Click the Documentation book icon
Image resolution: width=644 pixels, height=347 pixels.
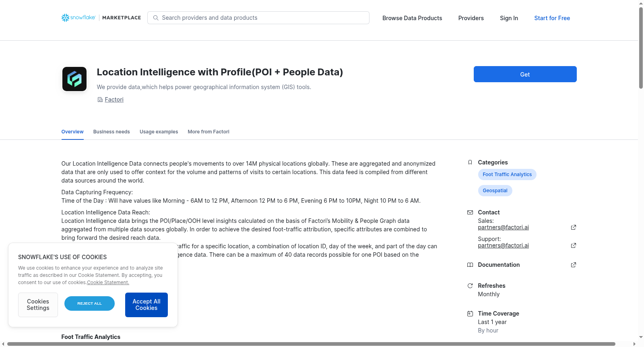pos(470,265)
